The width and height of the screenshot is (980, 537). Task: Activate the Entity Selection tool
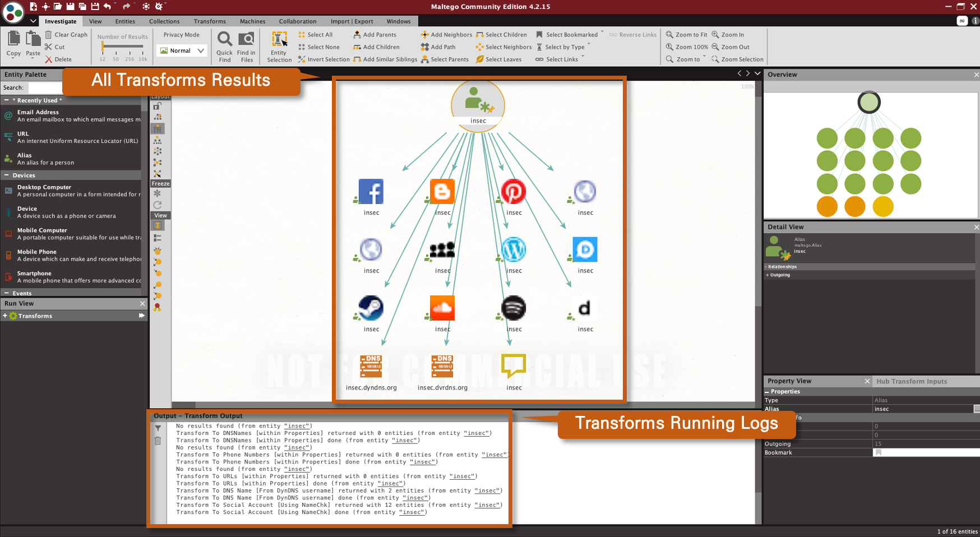(x=279, y=47)
